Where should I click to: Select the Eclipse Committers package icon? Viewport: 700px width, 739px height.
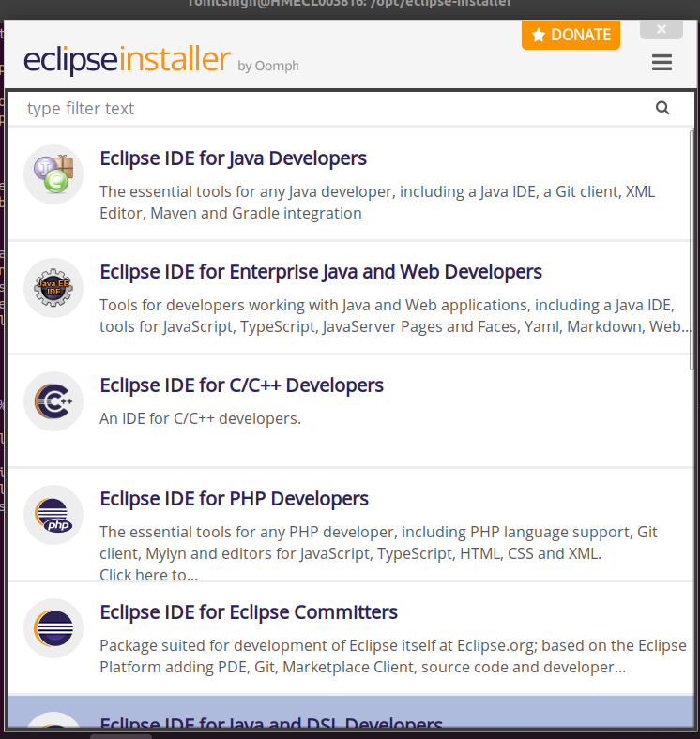(x=53, y=628)
